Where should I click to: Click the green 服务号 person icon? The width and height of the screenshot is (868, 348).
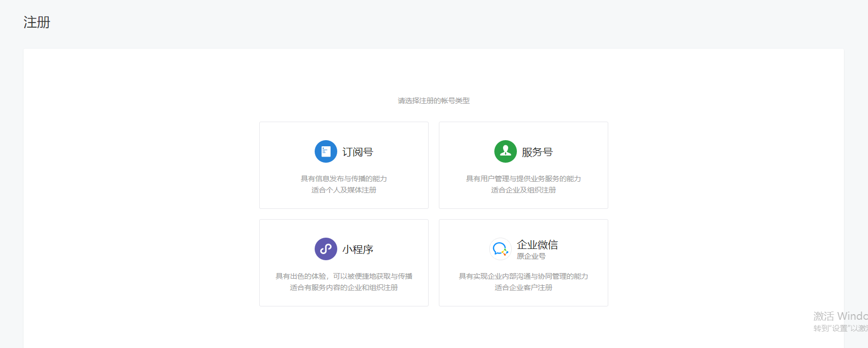coord(506,151)
